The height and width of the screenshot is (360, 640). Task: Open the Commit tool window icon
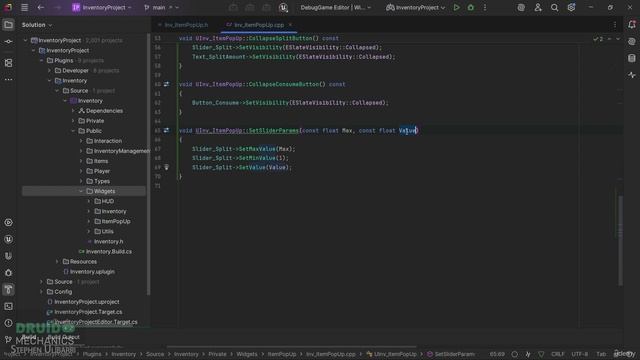pos(8,42)
